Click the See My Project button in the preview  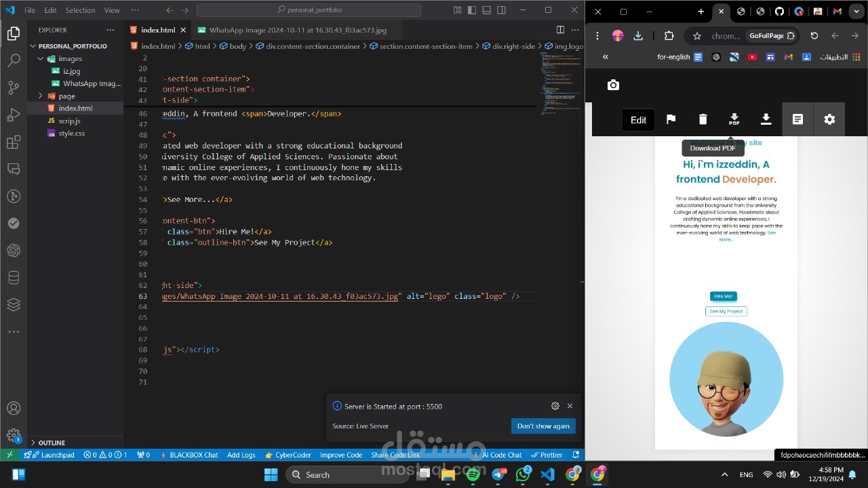(x=726, y=311)
